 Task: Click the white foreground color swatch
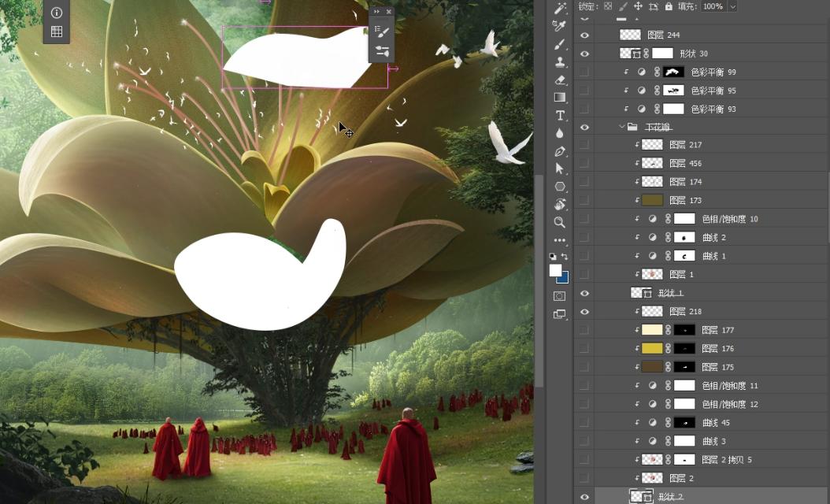pyautogui.click(x=555, y=270)
